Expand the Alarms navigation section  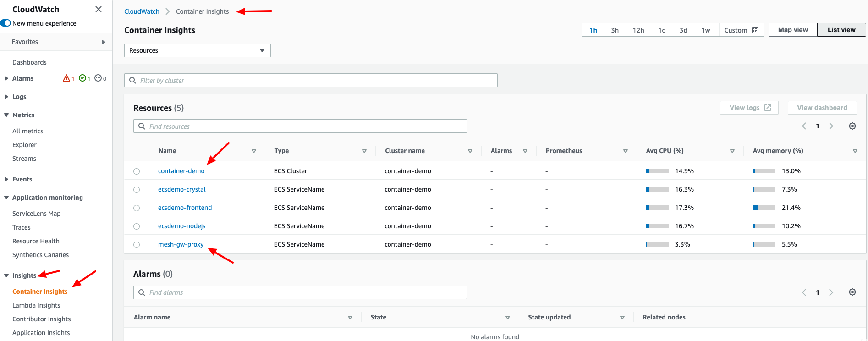pyautogui.click(x=6, y=78)
